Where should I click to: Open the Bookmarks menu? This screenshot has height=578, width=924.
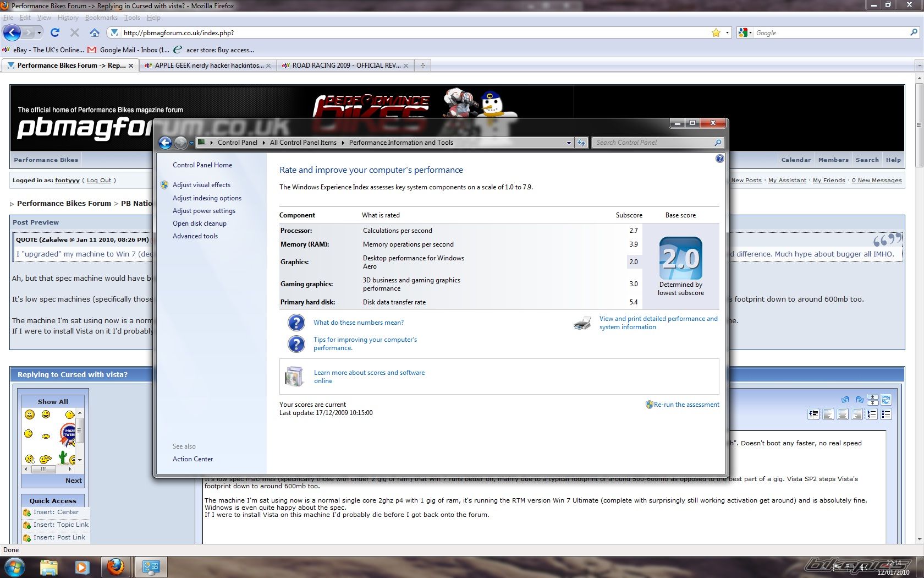click(101, 18)
